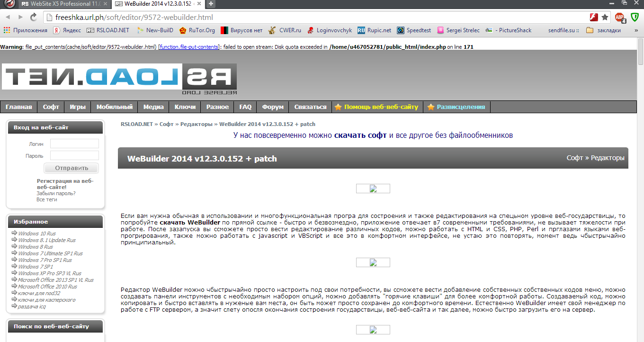Click the скачать софт bold link
Viewport: 644px width, 342px height.
point(360,135)
